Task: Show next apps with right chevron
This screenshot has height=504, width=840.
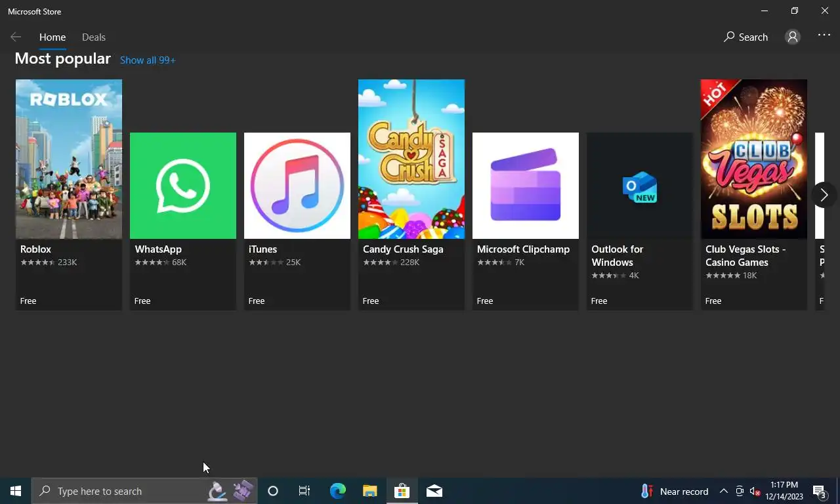Action: (x=824, y=195)
